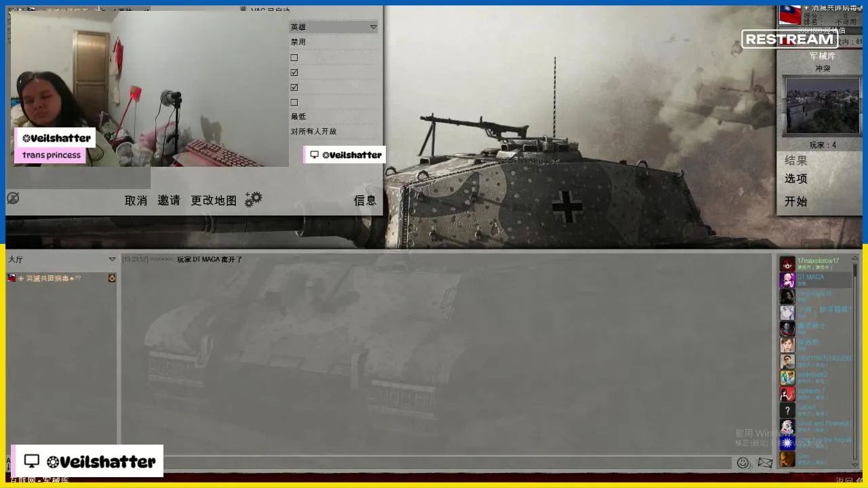The width and height of the screenshot is (868, 488).
Task: Select 结果 in the right menu
Action: click(x=796, y=161)
